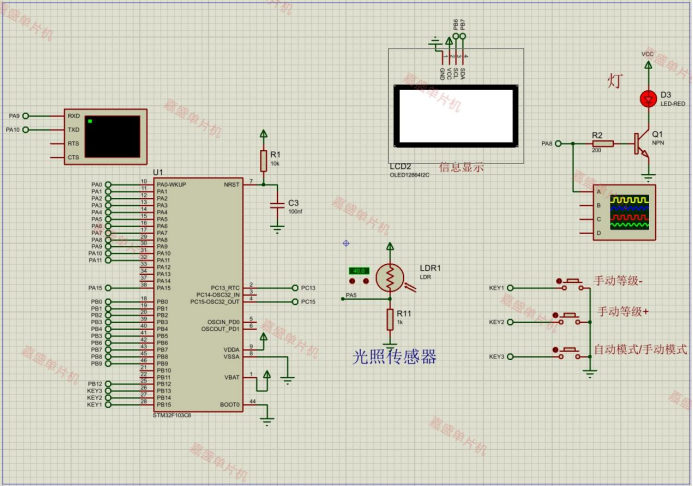Click the OLED12864I2C part name text

[409, 175]
